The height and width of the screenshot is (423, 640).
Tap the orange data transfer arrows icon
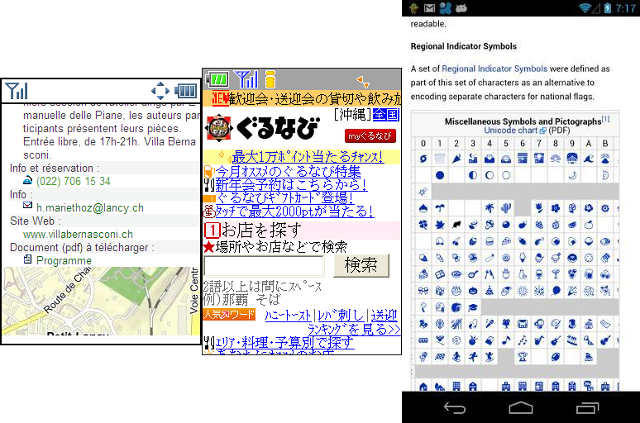click(x=363, y=82)
